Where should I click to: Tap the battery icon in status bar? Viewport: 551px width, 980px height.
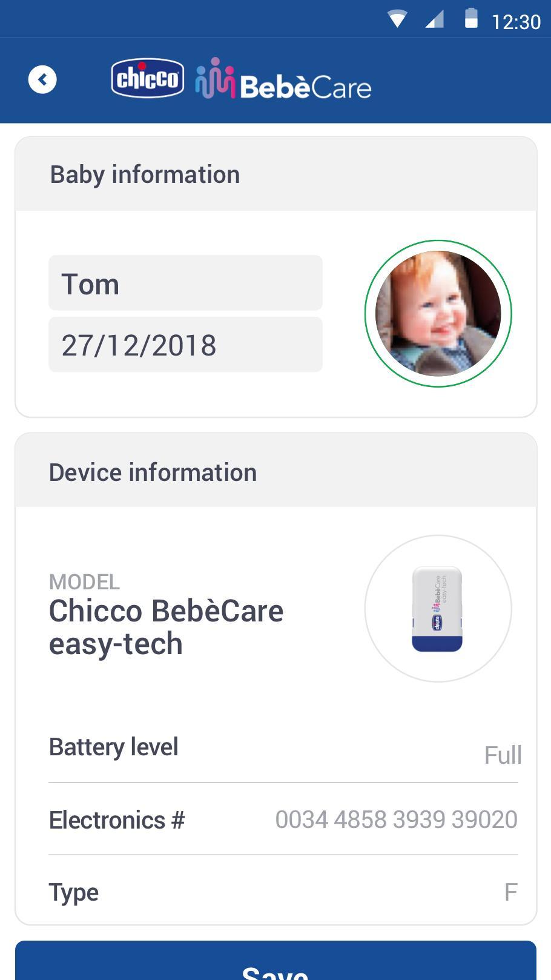coord(471,19)
